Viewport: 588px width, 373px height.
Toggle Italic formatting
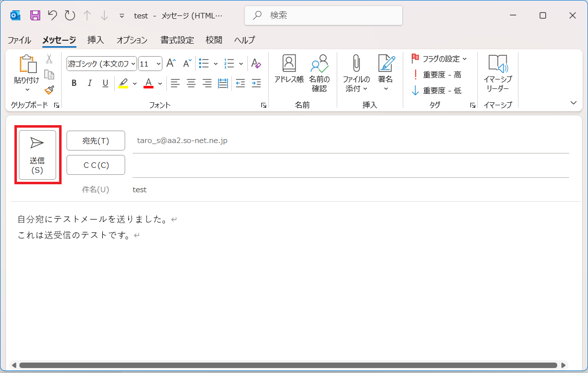click(90, 83)
